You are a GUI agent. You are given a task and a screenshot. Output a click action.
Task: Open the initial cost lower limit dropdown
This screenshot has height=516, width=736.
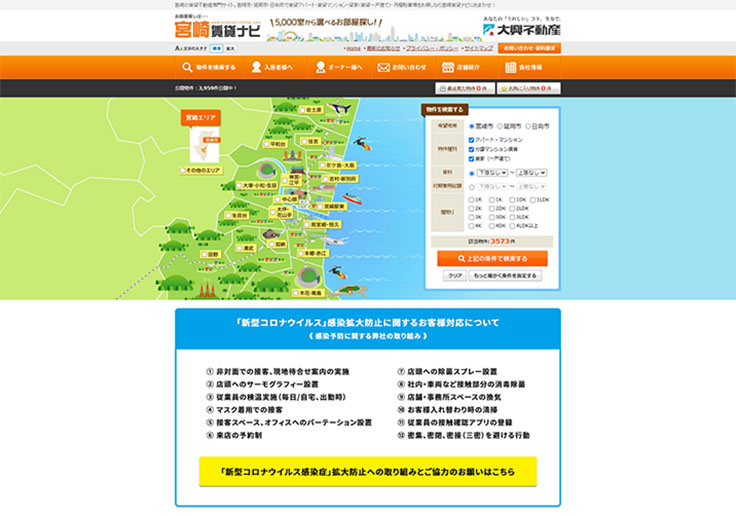coord(492,186)
